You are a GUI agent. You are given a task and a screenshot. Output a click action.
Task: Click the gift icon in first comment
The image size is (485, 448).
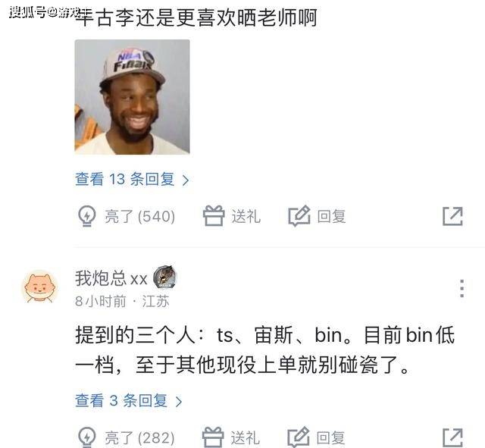[x=214, y=215]
